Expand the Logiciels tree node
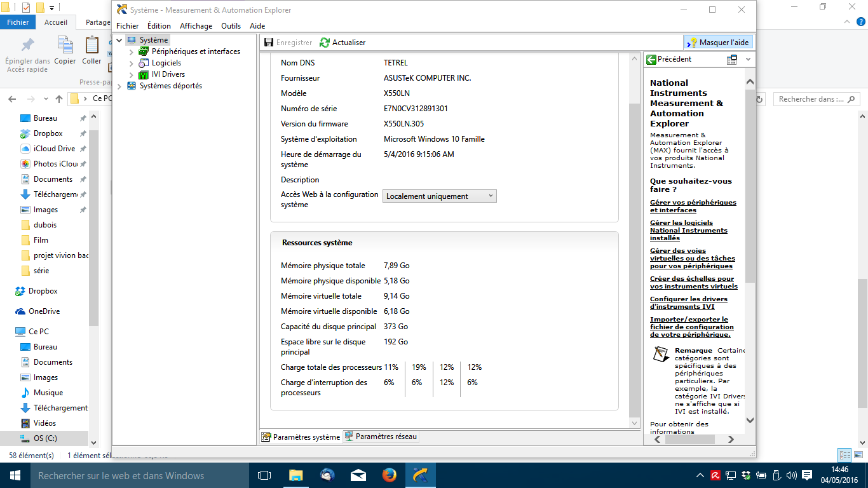Viewport: 868px width, 488px height. [x=132, y=64]
